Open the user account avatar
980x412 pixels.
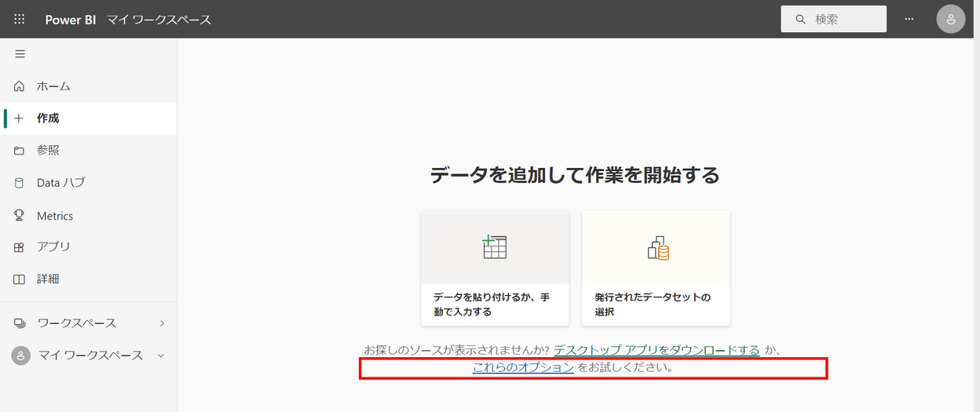[x=951, y=19]
